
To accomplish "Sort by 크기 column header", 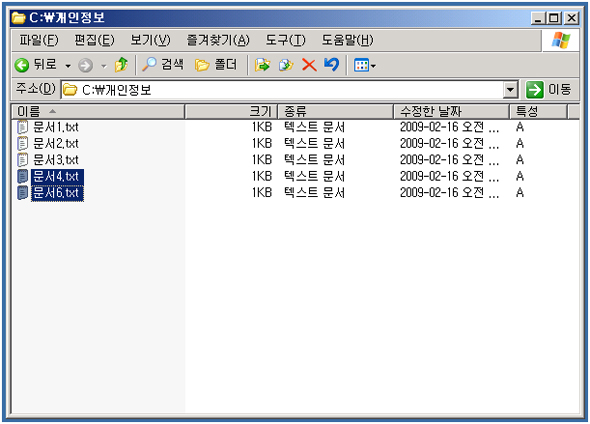I will click(231, 111).
